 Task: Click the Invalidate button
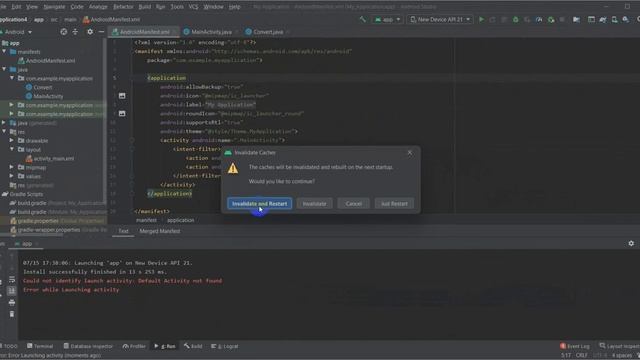click(x=314, y=204)
